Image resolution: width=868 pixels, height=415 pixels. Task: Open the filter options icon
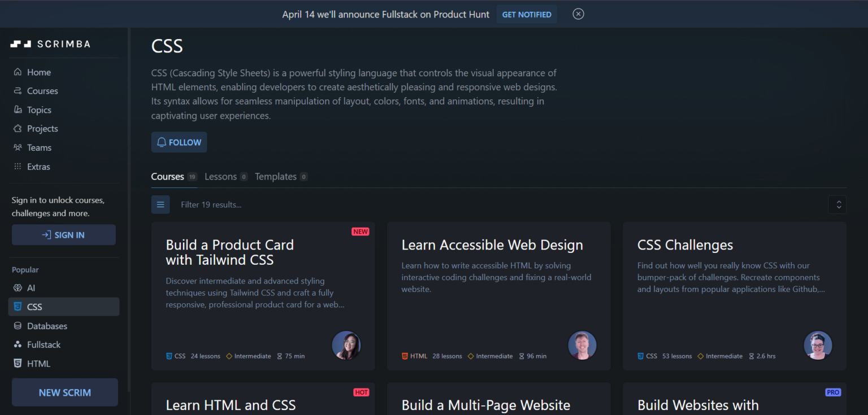pos(160,204)
